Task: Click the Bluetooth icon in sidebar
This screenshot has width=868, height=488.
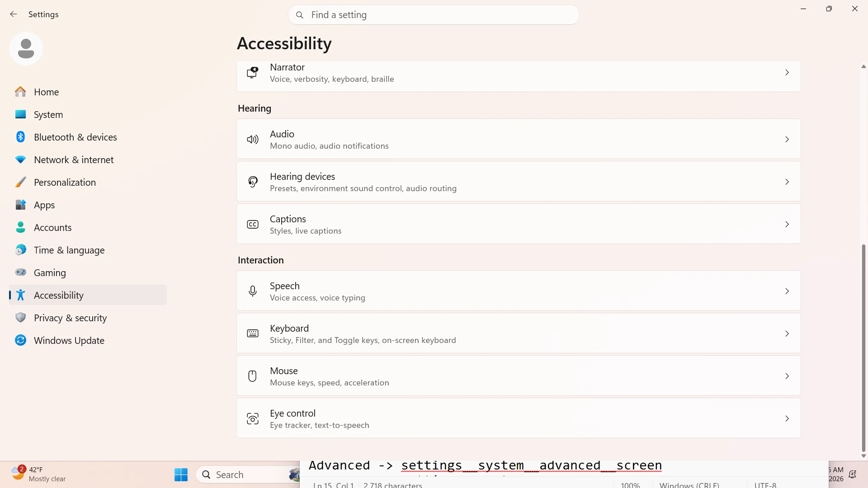Action: click(20, 137)
